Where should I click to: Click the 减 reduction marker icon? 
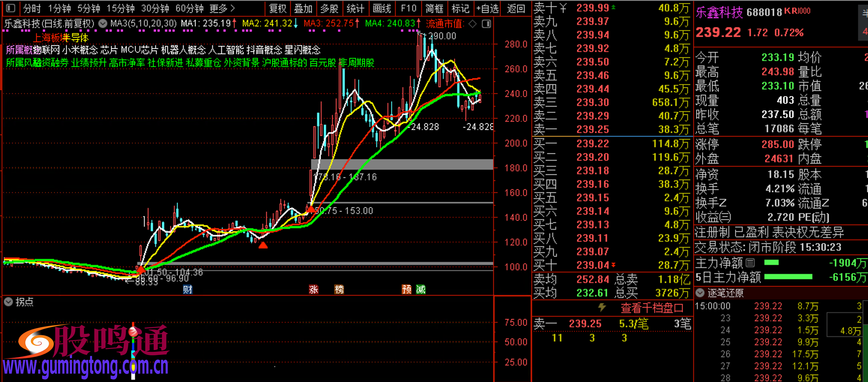pos(421,289)
